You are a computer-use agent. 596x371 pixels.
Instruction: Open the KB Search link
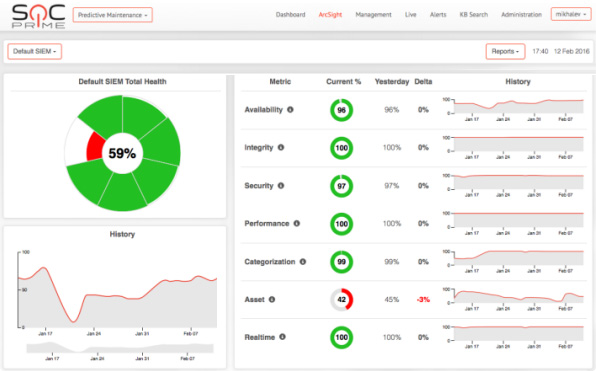click(474, 14)
